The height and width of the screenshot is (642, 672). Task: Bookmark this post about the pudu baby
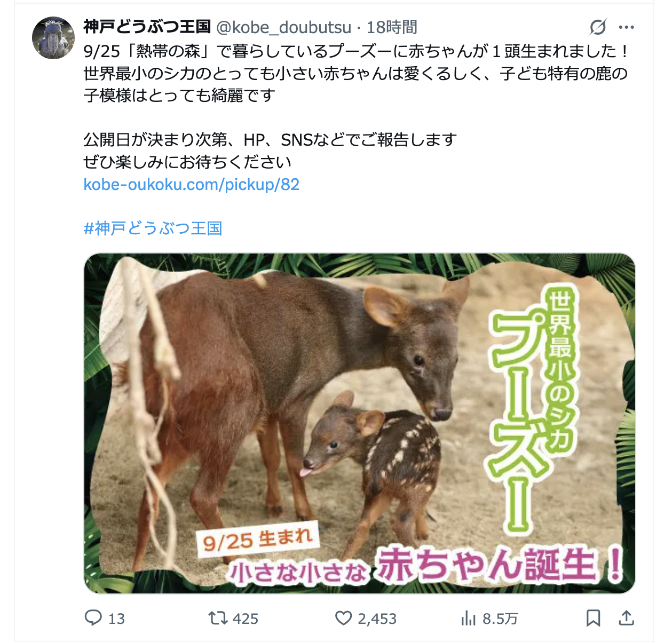coord(594,618)
